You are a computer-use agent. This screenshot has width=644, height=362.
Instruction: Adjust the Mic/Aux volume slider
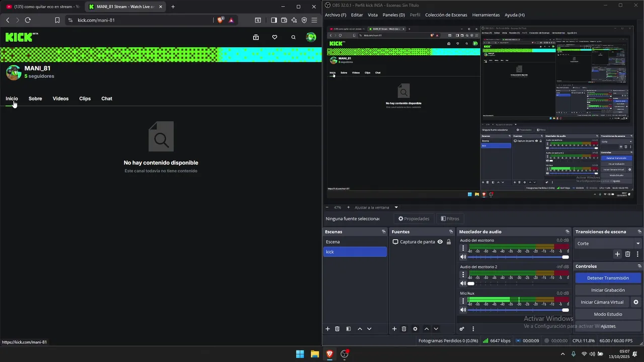(518, 310)
